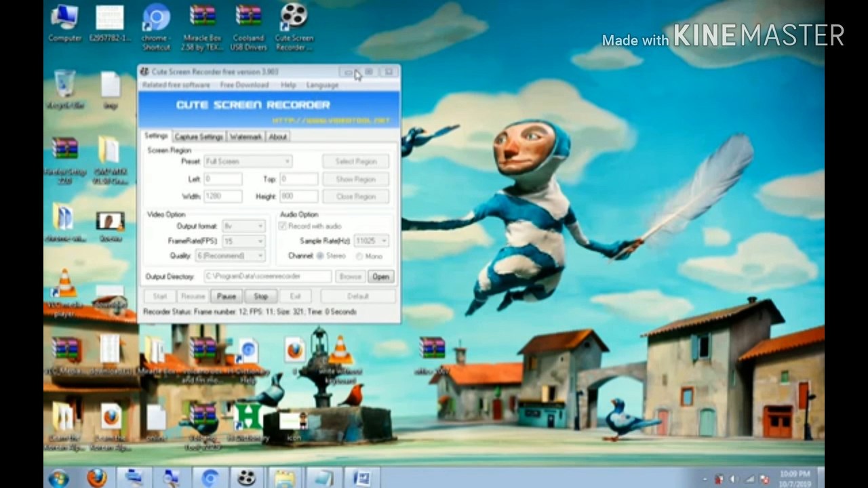Expand the Sample Rate(Hz) dropdown
This screenshot has height=488, width=868.
pos(371,241)
